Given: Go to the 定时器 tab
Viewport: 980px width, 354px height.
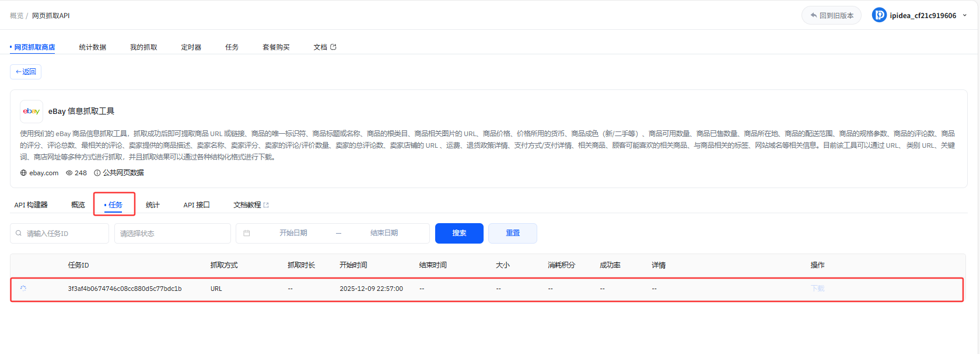Looking at the screenshot, I should tap(191, 47).
